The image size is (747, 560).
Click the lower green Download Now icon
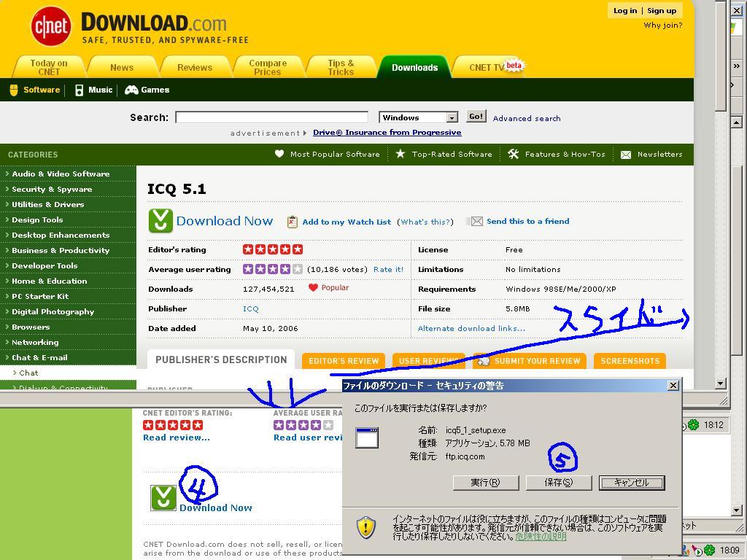163,497
